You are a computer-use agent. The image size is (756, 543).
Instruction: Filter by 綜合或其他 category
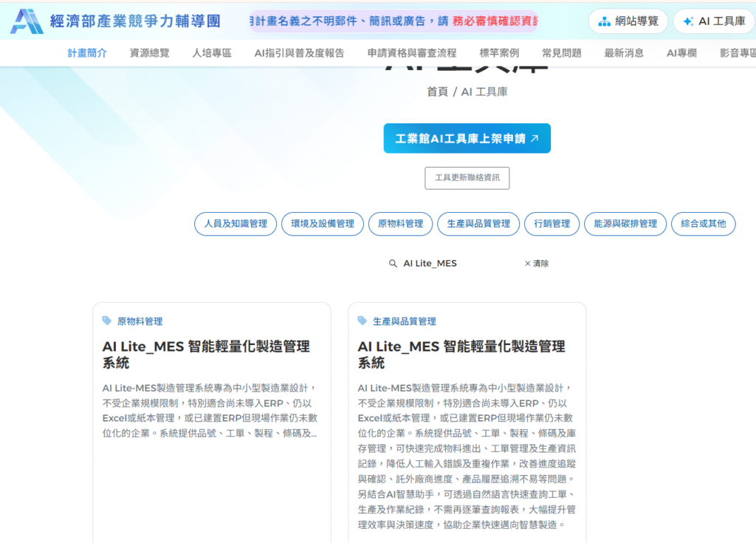click(704, 224)
